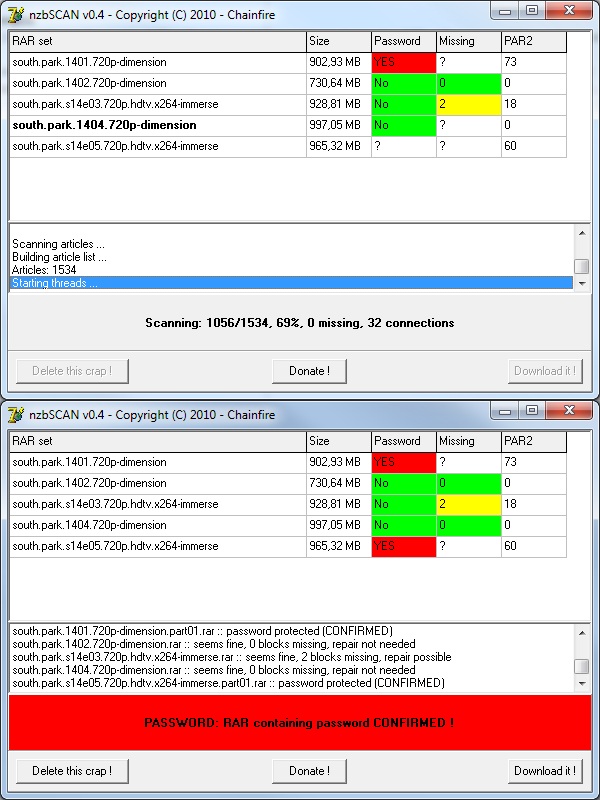600x800 pixels.
Task: Click greyed 'Delete this crap !' in top window
Action: [72, 371]
